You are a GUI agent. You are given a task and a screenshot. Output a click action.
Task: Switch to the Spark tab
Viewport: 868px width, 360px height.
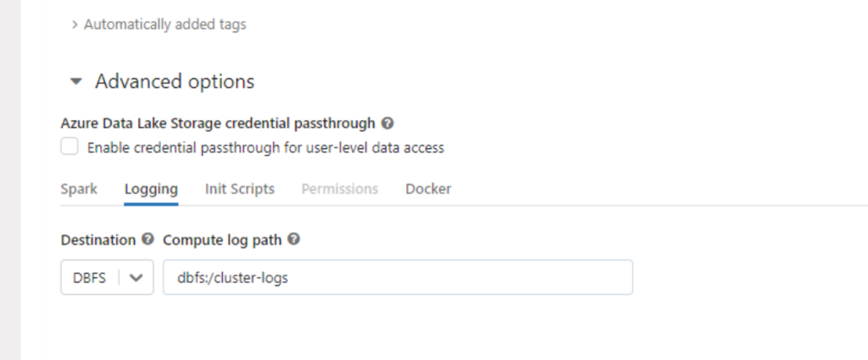coord(79,189)
